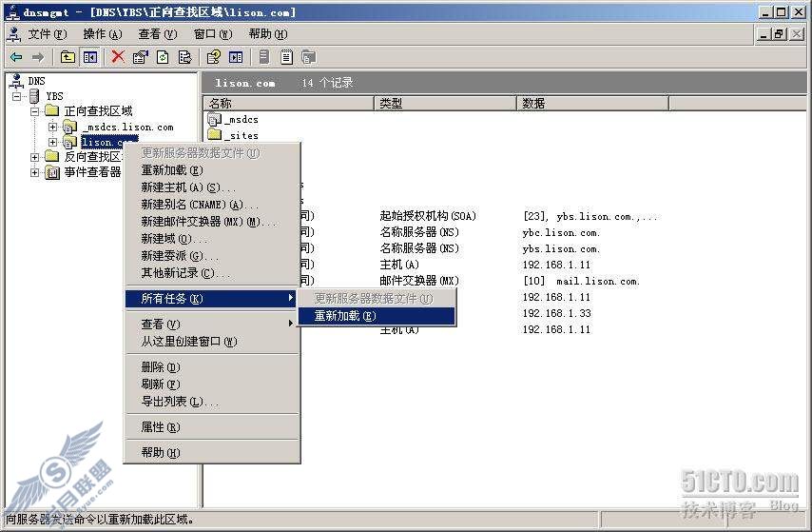Expand the 事件查看器 node
The width and height of the screenshot is (812, 532).
(x=34, y=172)
